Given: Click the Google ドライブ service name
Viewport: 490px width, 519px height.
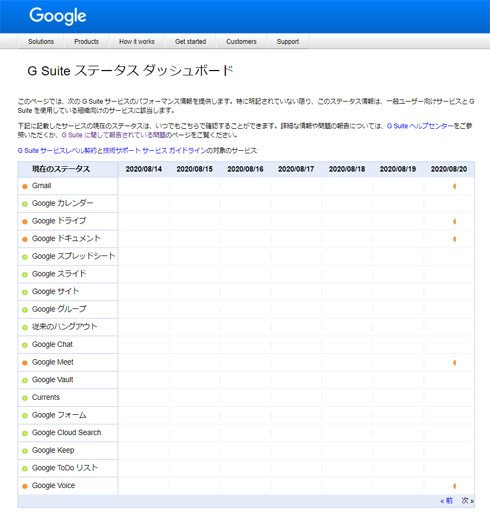Looking at the screenshot, I should pyautogui.click(x=59, y=221).
